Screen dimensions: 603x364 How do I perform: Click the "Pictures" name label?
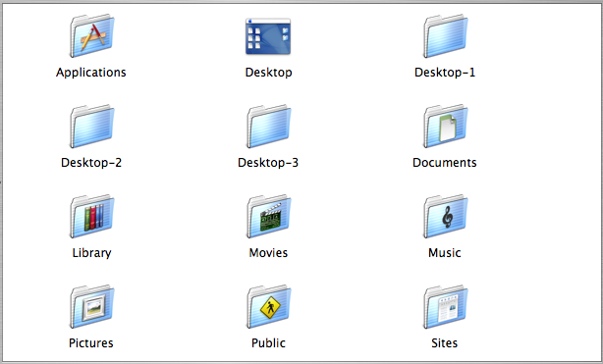click(x=91, y=342)
